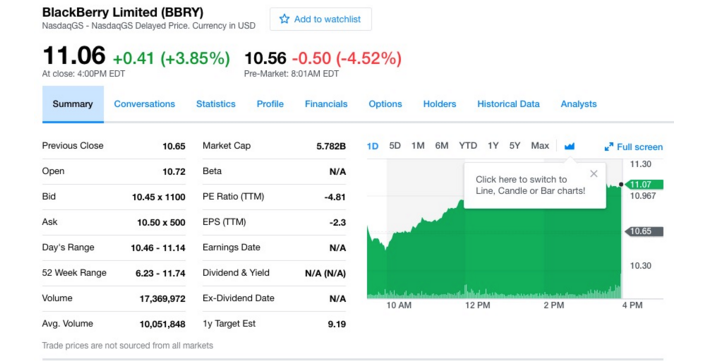Click the Add to watchlist button
The width and height of the screenshot is (708, 364).
(x=321, y=19)
